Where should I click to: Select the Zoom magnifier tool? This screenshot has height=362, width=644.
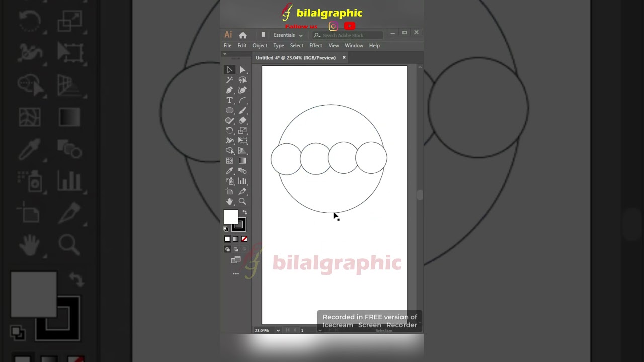point(243,201)
